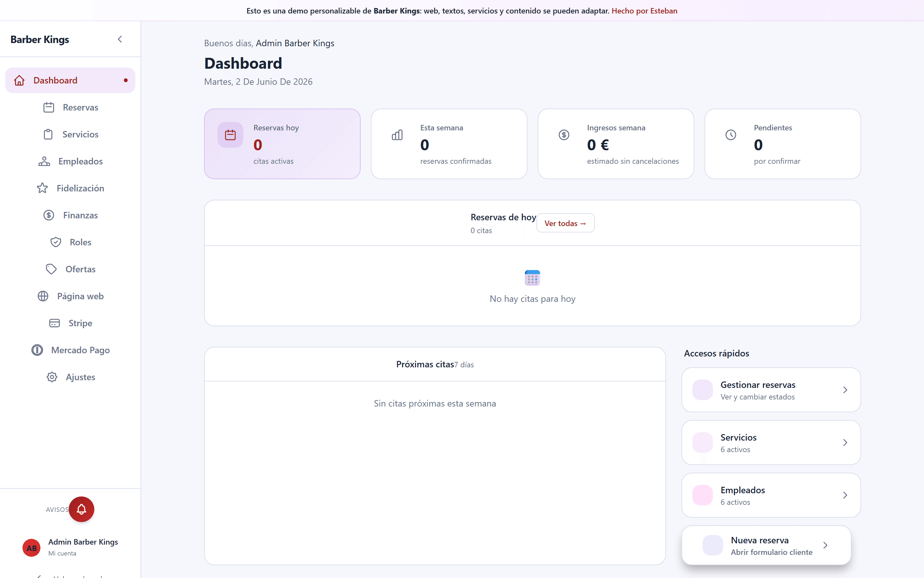The width and height of the screenshot is (924, 578).
Task: Click the Gestionar reservas chevron arrow
Action: [845, 390]
